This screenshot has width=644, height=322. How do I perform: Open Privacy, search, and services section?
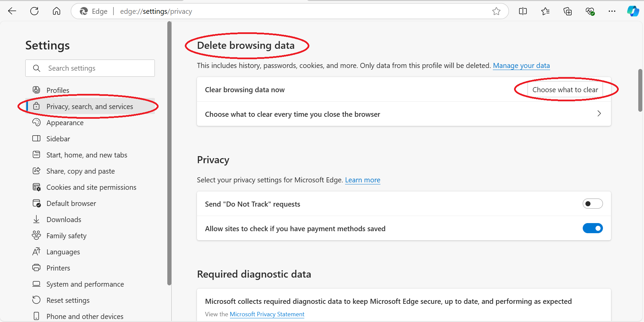click(x=90, y=106)
